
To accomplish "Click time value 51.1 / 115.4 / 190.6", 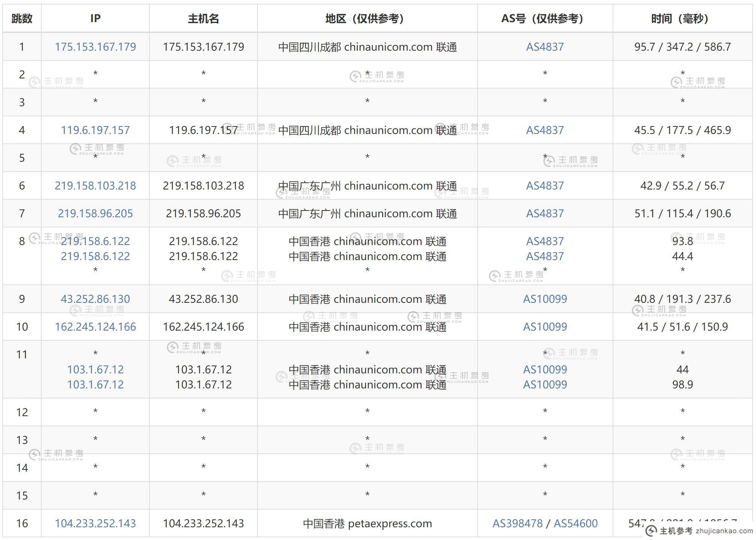I will (x=682, y=214).
